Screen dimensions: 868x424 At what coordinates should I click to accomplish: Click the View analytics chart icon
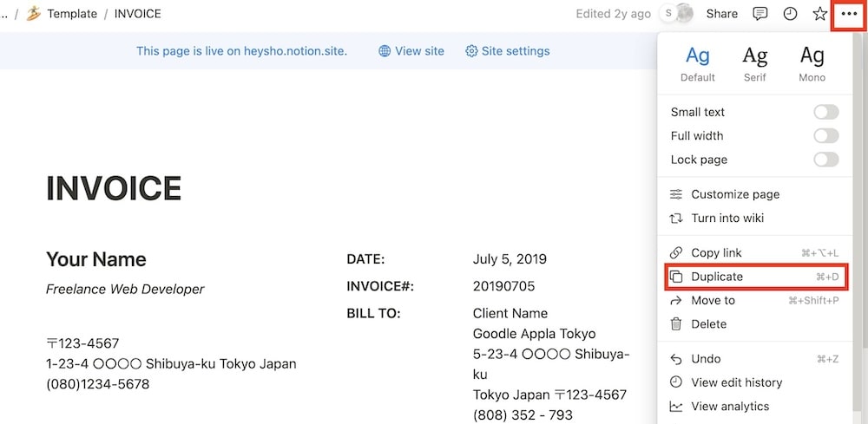(676, 407)
